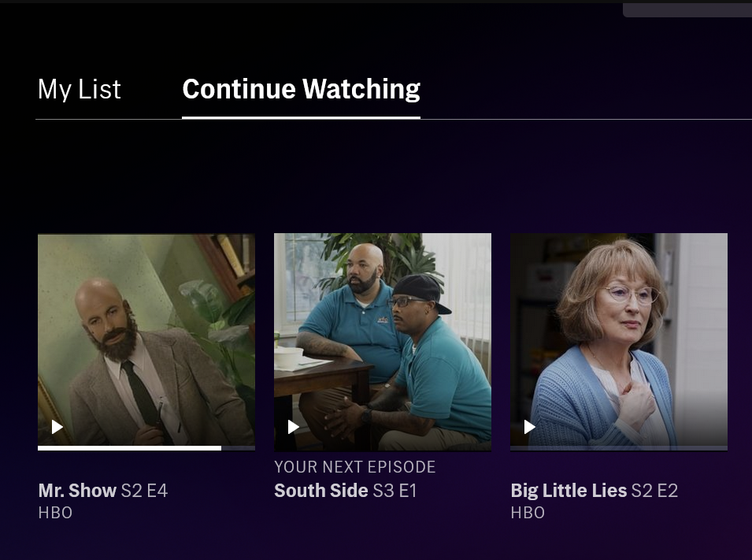Open the Mr. Show bearded man thumbnail
This screenshot has width=752, height=560.
click(146, 339)
